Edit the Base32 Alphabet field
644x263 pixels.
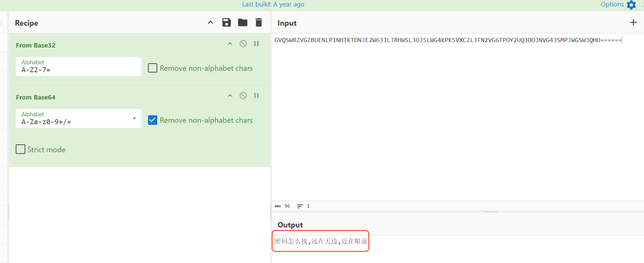(x=79, y=66)
